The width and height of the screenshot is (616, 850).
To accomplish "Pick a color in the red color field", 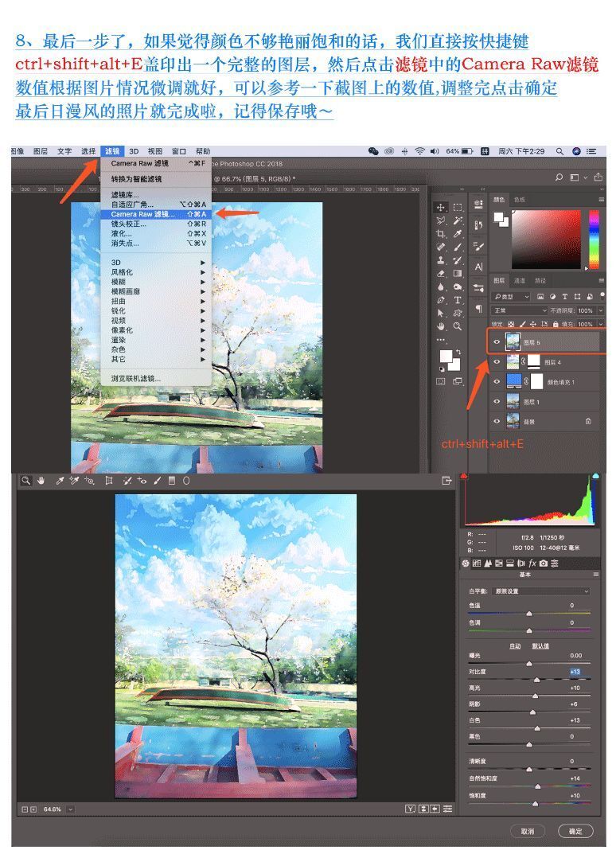I will point(547,239).
